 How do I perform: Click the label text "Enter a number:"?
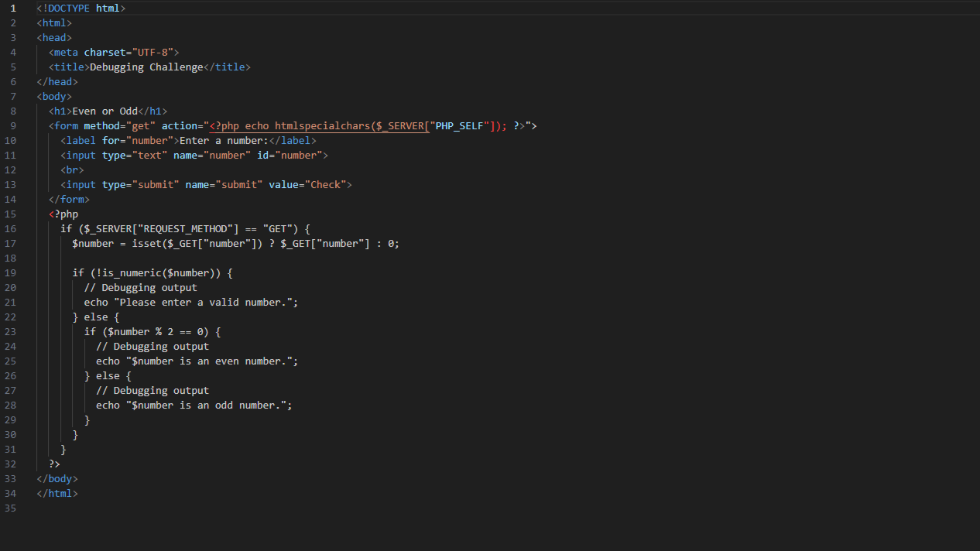(x=224, y=140)
